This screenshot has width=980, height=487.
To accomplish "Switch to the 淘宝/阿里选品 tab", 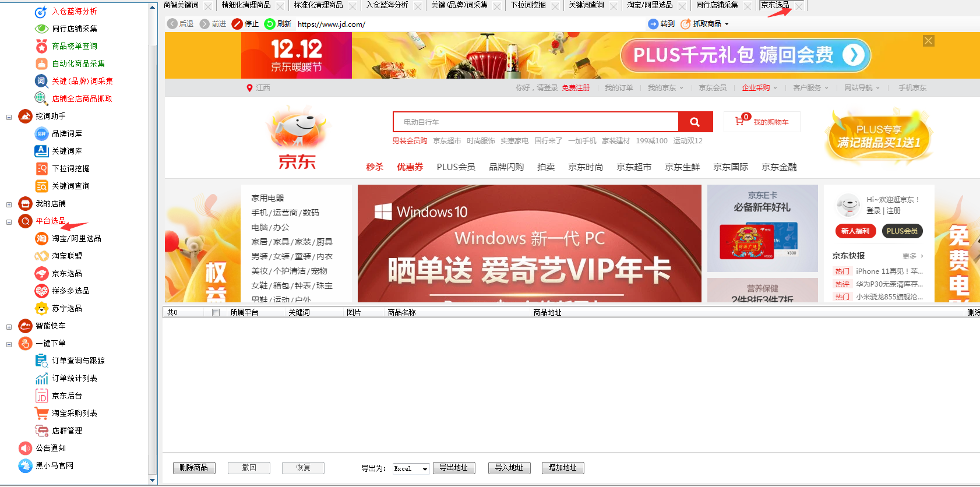I will click(x=650, y=5).
